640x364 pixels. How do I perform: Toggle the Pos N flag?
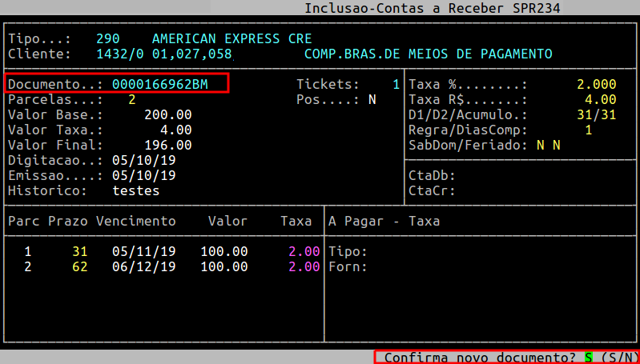(372, 100)
